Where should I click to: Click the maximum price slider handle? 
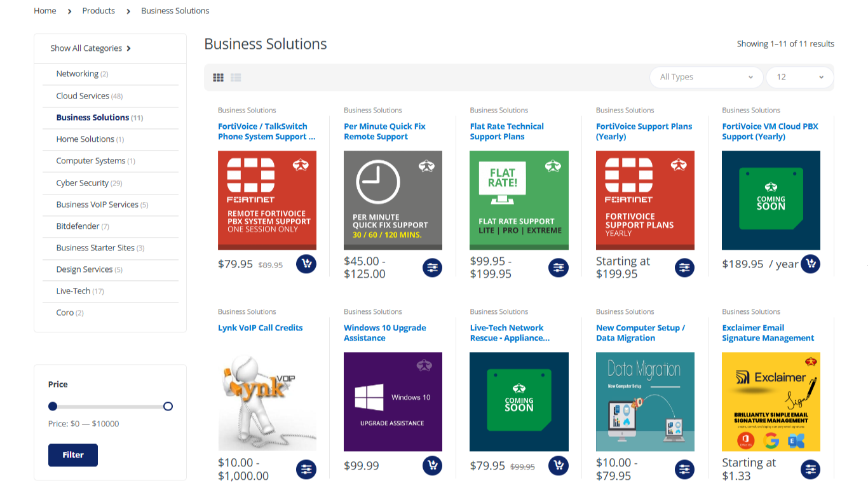click(168, 406)
